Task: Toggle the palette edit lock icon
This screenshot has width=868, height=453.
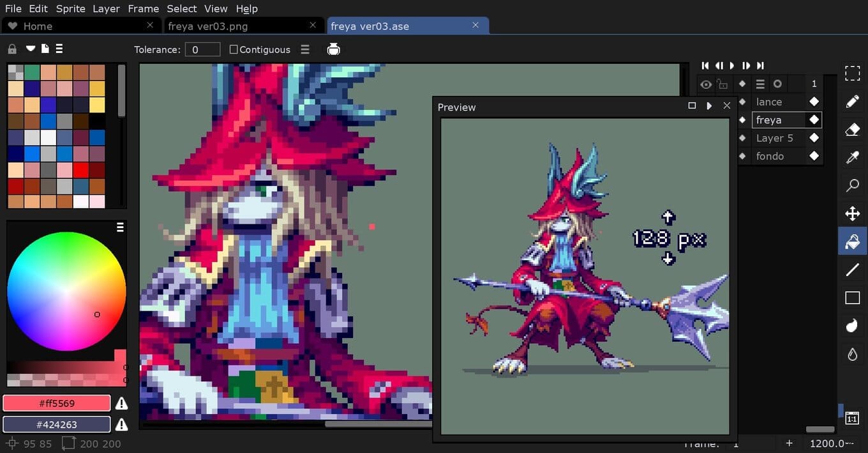Action: coord(12,49)
